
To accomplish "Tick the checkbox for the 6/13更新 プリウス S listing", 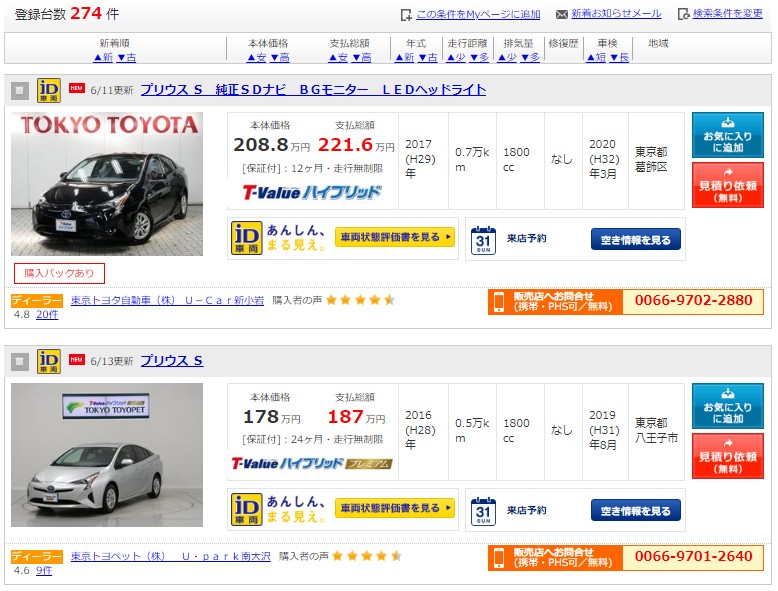I will point(20,361).
